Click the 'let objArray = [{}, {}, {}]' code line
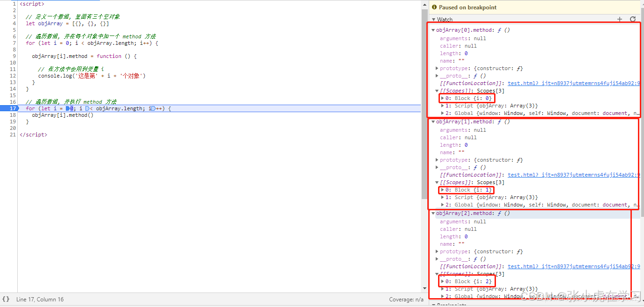The height and width of the screenshot is (307, 644). click(x=67, y=23)
